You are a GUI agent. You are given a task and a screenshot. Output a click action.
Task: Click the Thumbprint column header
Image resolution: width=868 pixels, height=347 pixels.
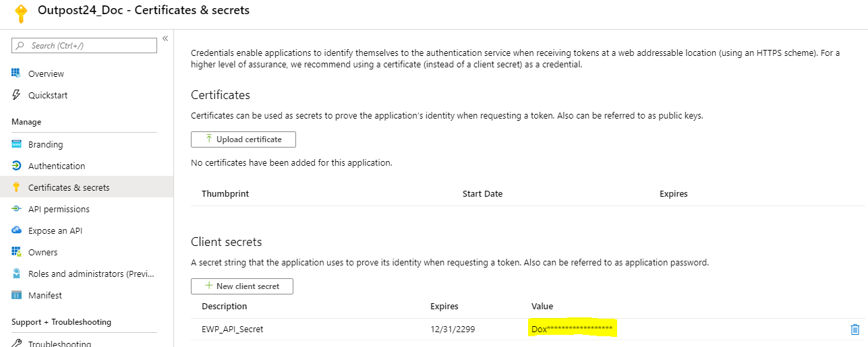[225, 194]
